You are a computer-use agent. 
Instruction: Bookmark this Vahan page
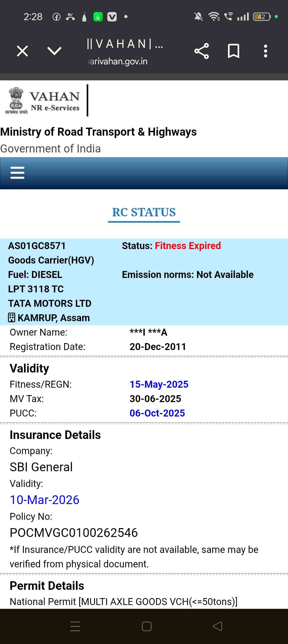[x=234, y=51]
